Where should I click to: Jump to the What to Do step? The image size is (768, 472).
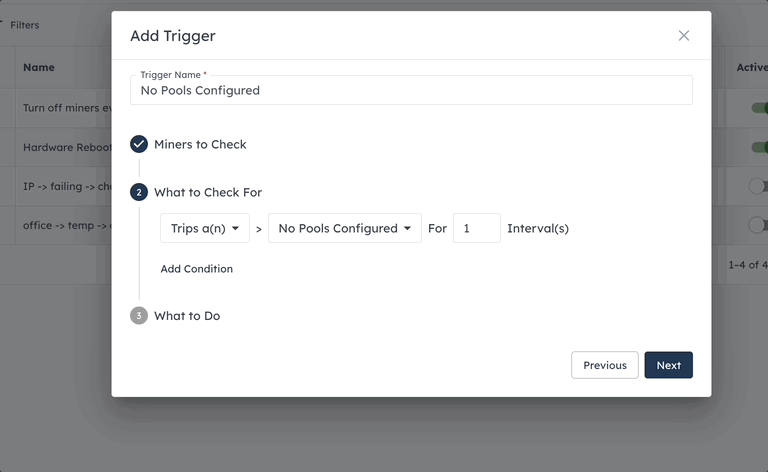pos(187,316)
